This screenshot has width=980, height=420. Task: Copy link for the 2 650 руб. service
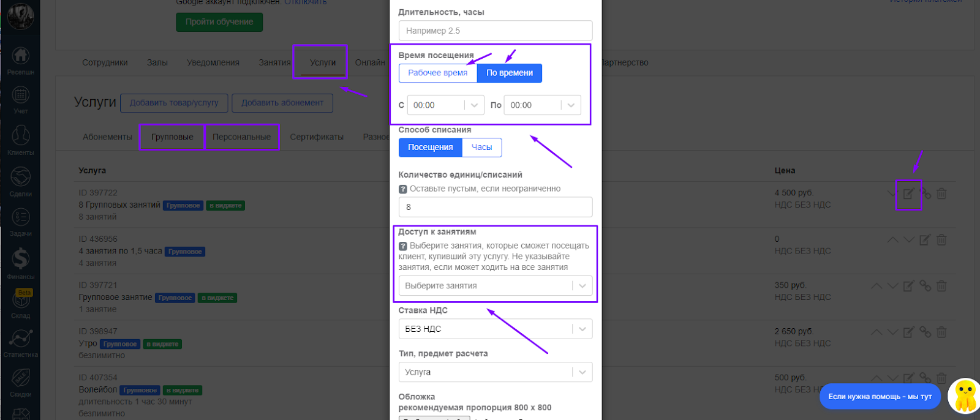tap(925, 332)
